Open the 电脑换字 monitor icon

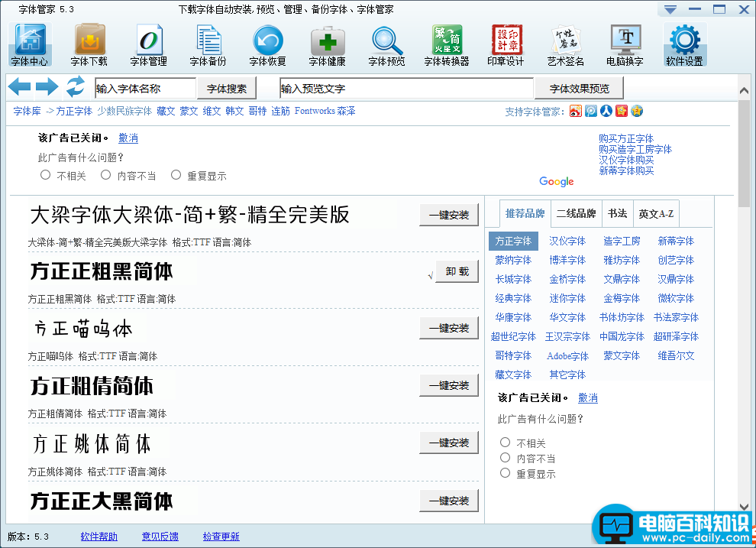pos(625,45)
